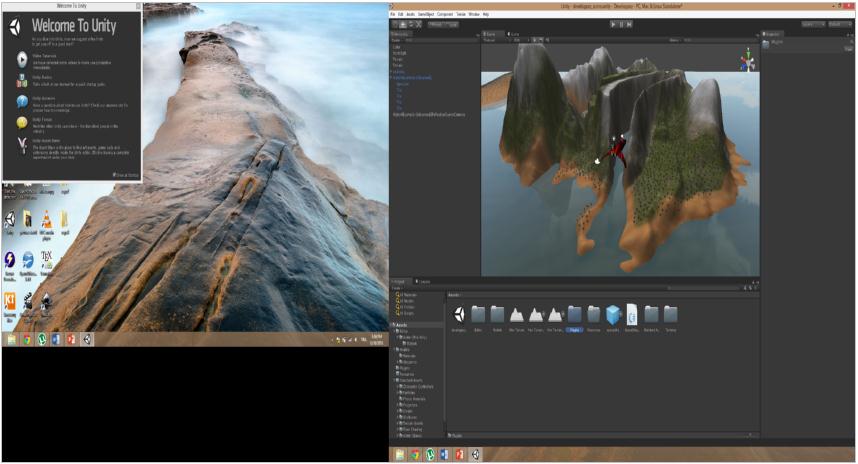Open the Window menu in Unity
The width and height of the screenshot is (858, 464).
coord(473,14)
